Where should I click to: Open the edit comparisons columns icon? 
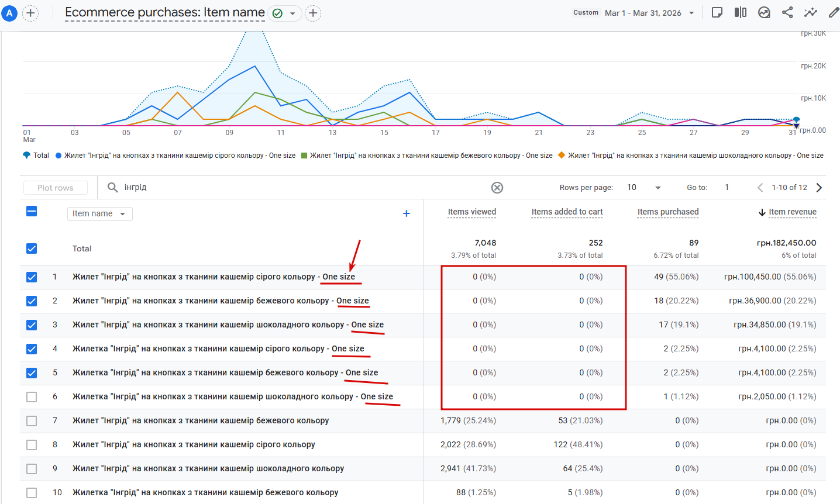pyautogui.click(x=741, y=12)
